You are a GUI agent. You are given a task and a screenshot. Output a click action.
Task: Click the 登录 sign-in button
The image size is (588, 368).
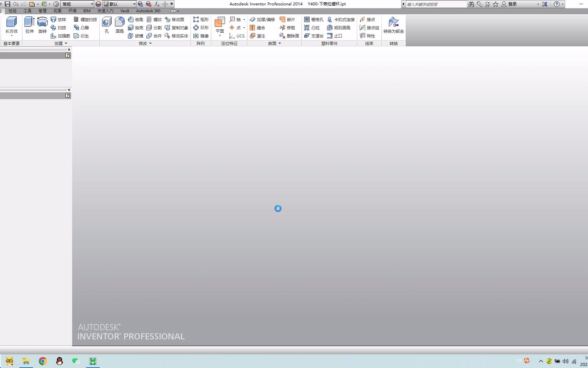(x=509, y=4)
